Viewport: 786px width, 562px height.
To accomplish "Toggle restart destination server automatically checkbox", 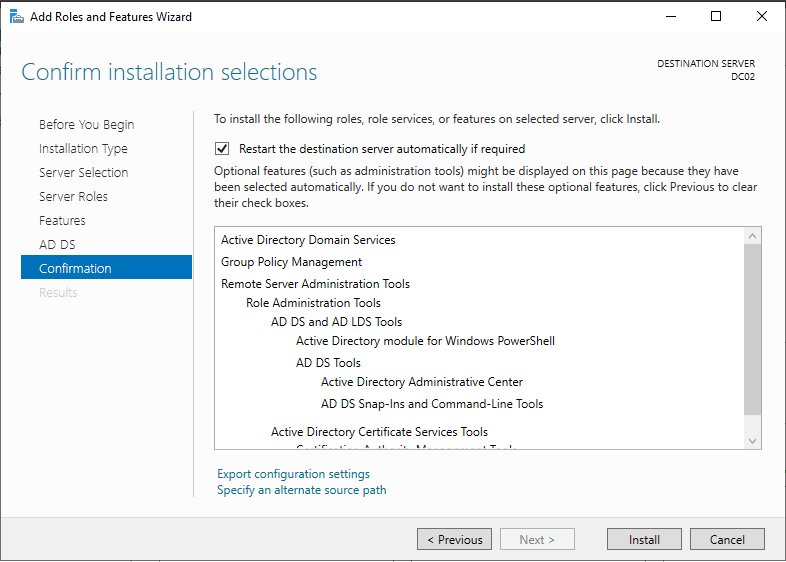I will pyautogui.click(x=222, y=149).
